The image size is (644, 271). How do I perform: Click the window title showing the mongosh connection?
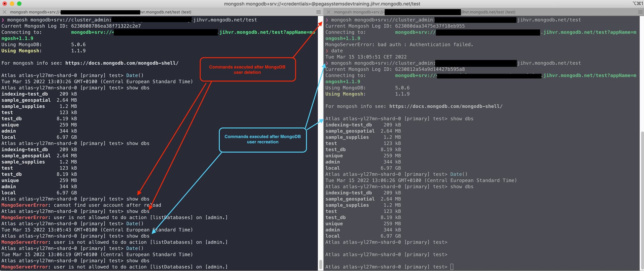tap(322, 4)
